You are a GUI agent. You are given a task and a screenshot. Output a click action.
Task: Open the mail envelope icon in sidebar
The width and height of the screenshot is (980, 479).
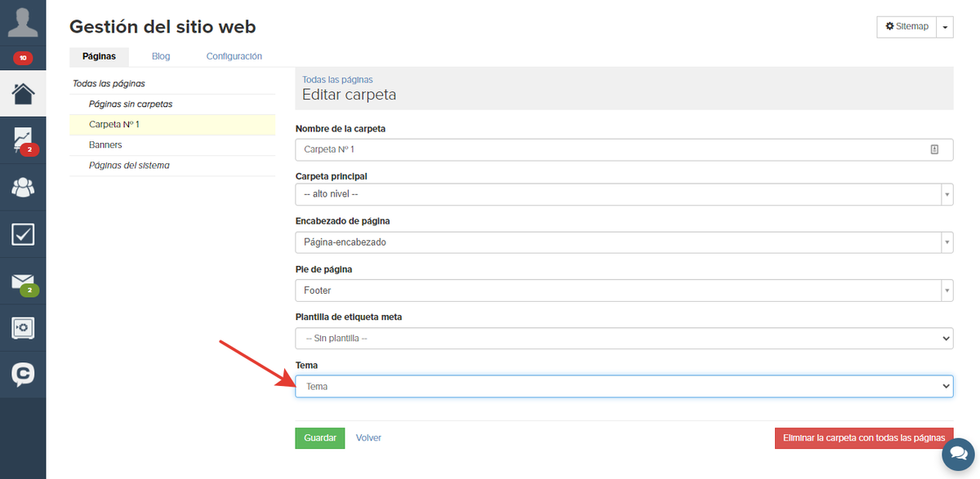coord(23,282)
